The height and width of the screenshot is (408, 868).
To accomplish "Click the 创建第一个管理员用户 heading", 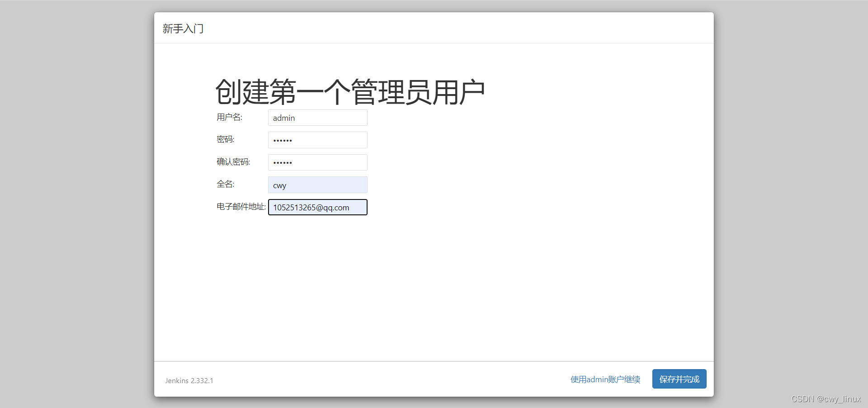I will [x=350, y=92].
